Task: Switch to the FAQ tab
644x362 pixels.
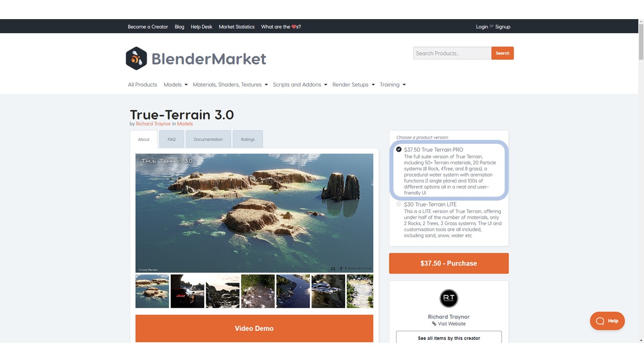Action: (172, 139)
